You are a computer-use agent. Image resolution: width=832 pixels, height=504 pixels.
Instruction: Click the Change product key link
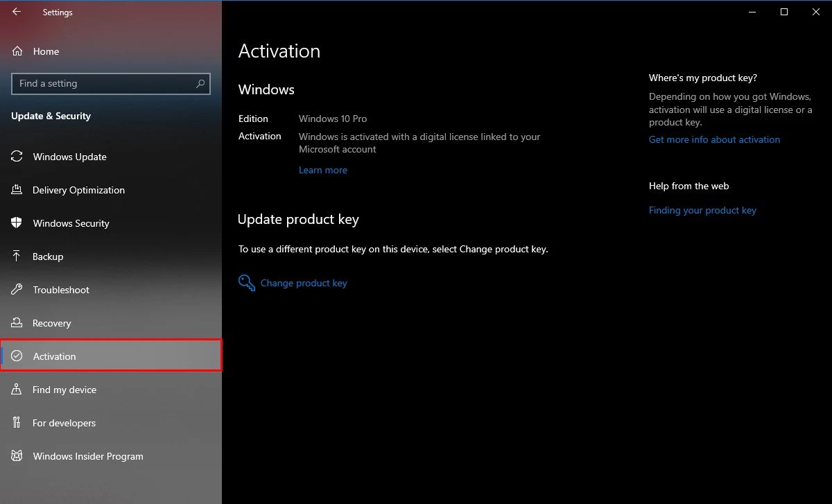pyautogui.click(x=304, y=283)
